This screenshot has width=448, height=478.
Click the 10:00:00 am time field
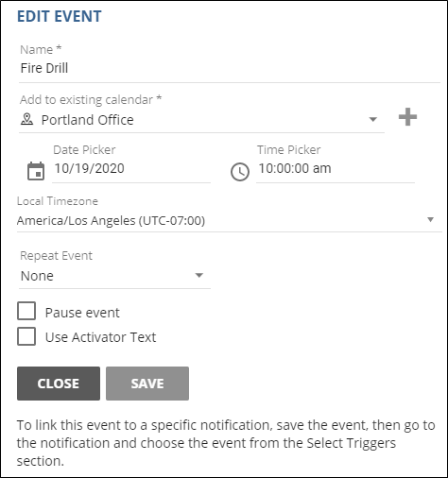coord(336,168)
